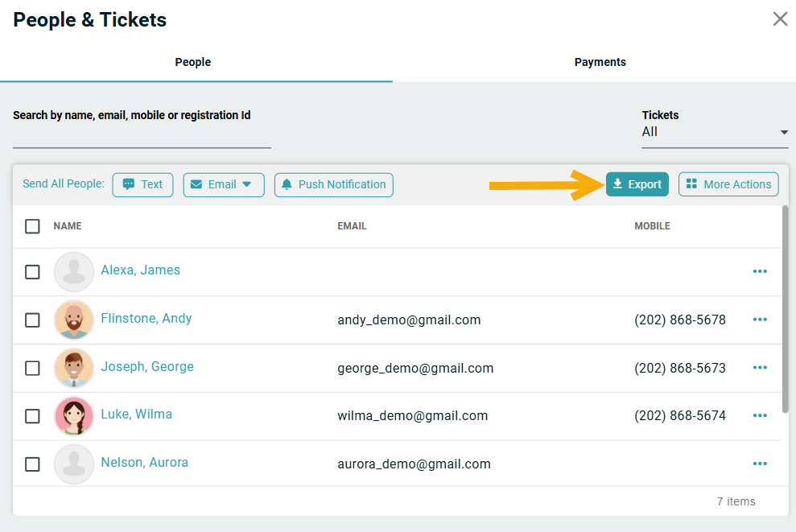Click Andy Flinstone's avatar picture
Image resolution: width=796 pixels, height=532 pixels.
[x=74, y=320]
